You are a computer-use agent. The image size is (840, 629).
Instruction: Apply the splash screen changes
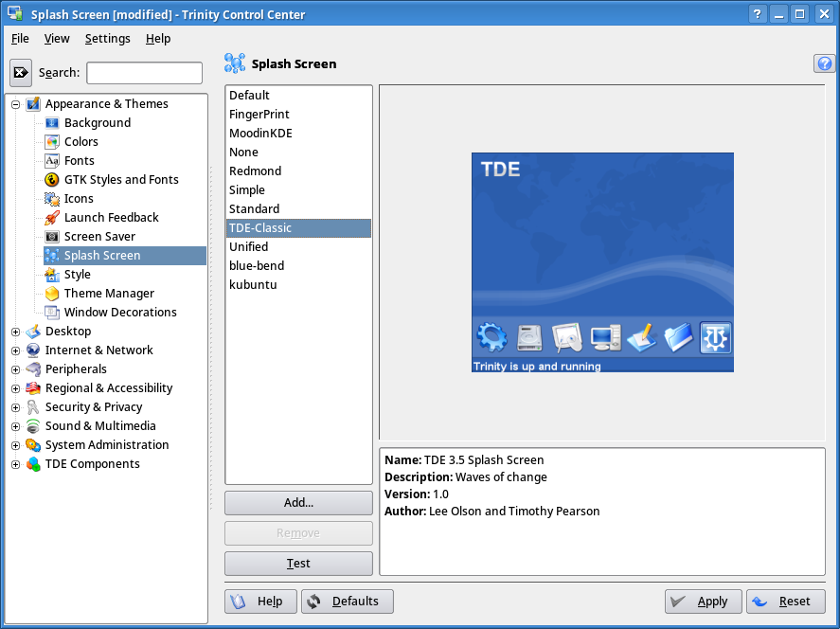tap(704, 602)
